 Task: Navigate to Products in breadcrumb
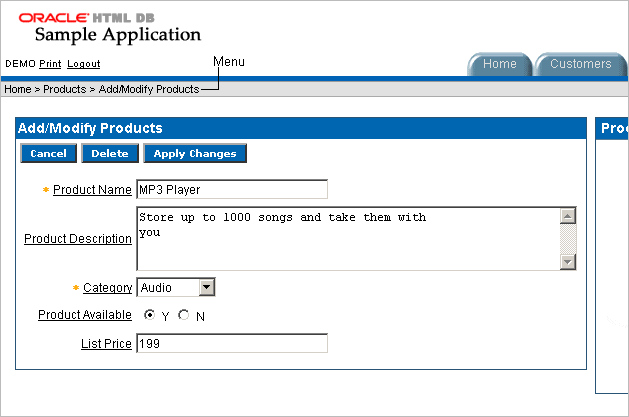pos(64,90)
